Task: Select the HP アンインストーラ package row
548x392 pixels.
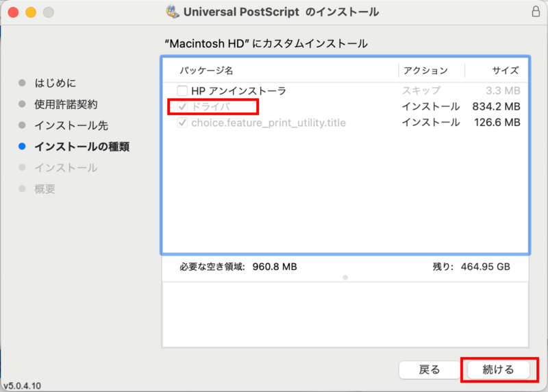Action: (238, 90)
